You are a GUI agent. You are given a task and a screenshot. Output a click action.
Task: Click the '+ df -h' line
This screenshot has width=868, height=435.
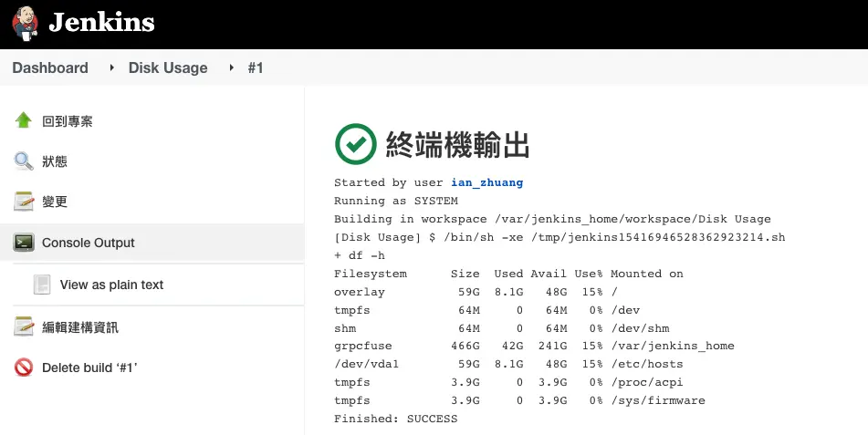click(x=360, y=255)
